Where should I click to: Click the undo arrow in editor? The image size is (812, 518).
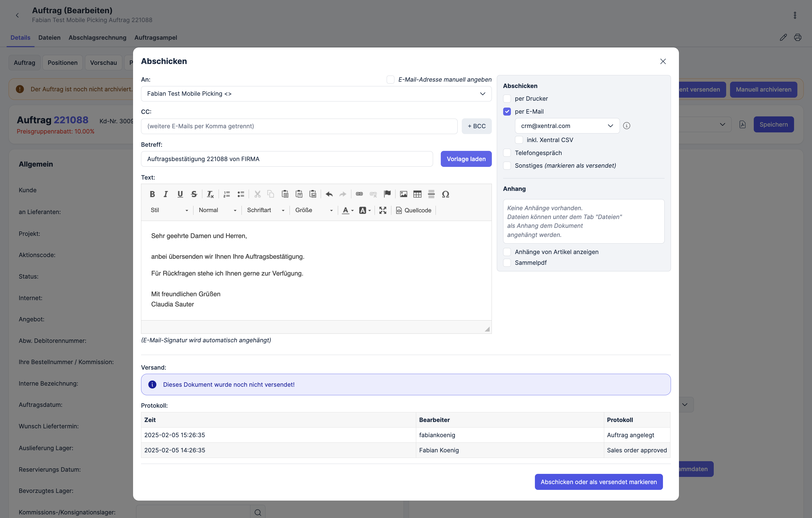(x=329, y=194)
